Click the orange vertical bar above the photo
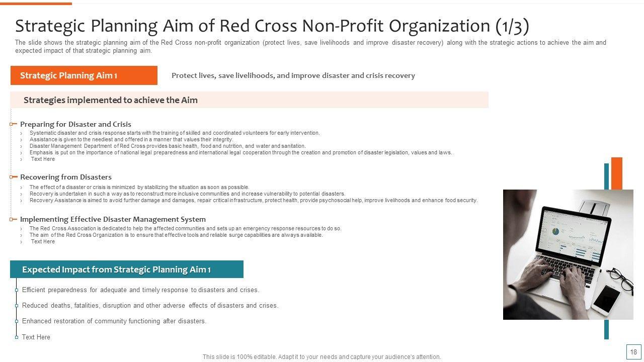Screen dimensions: 644x362 [617, 173]
